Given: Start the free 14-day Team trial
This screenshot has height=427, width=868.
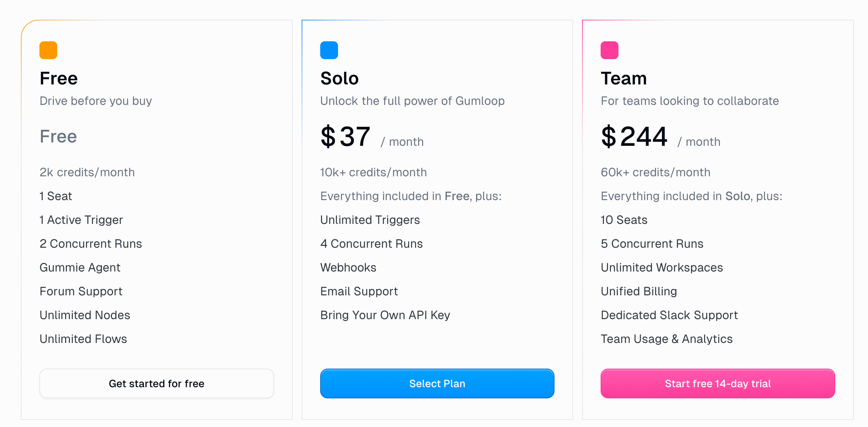Looking at the screenshot, I should coord(718,383).
